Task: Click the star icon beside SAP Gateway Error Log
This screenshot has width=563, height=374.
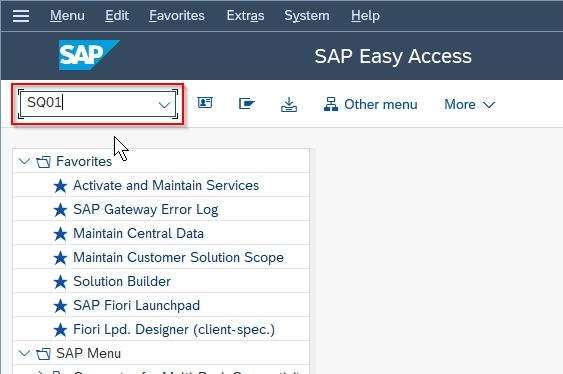Action: tap(60, 210)
